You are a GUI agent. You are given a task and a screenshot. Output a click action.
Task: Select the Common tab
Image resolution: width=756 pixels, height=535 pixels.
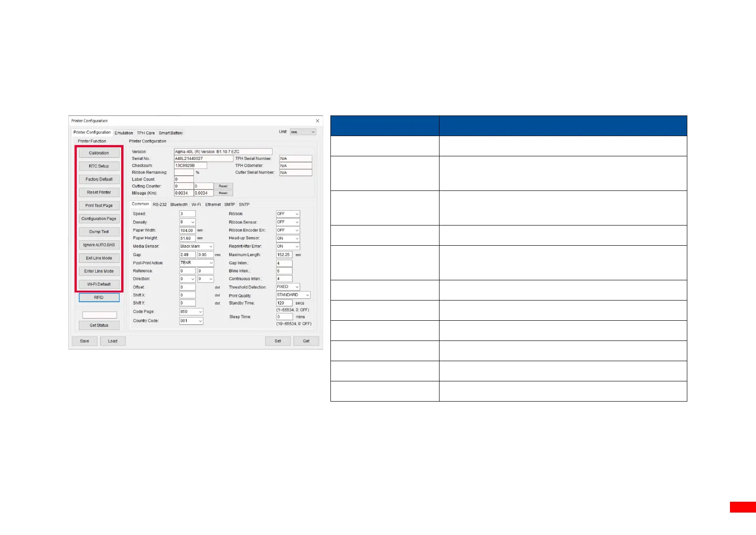(x=140, y=204)
